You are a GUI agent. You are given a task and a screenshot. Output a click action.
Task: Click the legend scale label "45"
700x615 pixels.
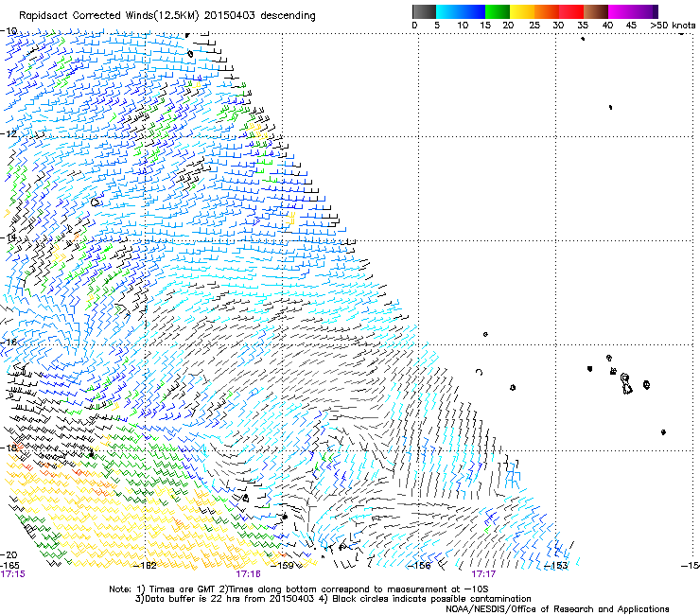pos(631,26)
